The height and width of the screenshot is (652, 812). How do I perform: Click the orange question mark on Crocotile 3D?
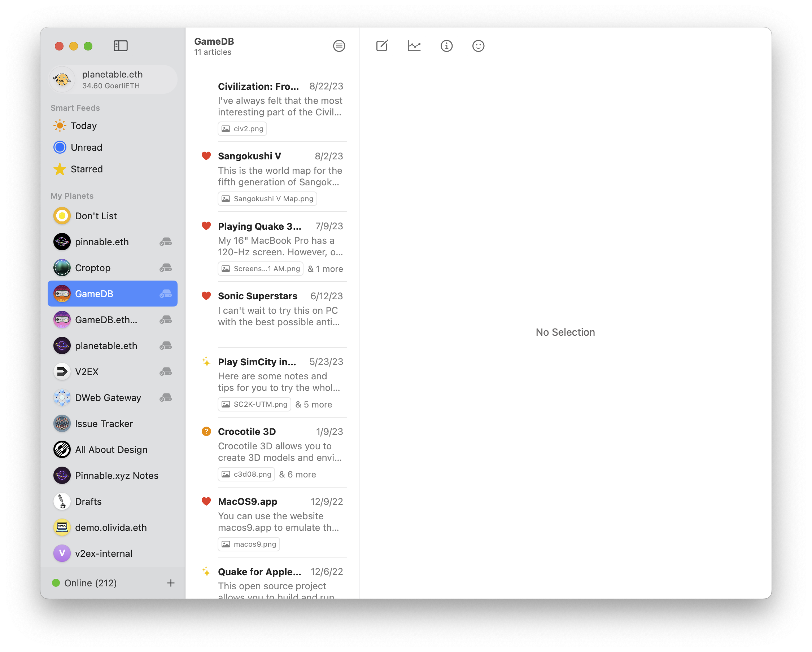pyautogui.click(x=206, y=431)
